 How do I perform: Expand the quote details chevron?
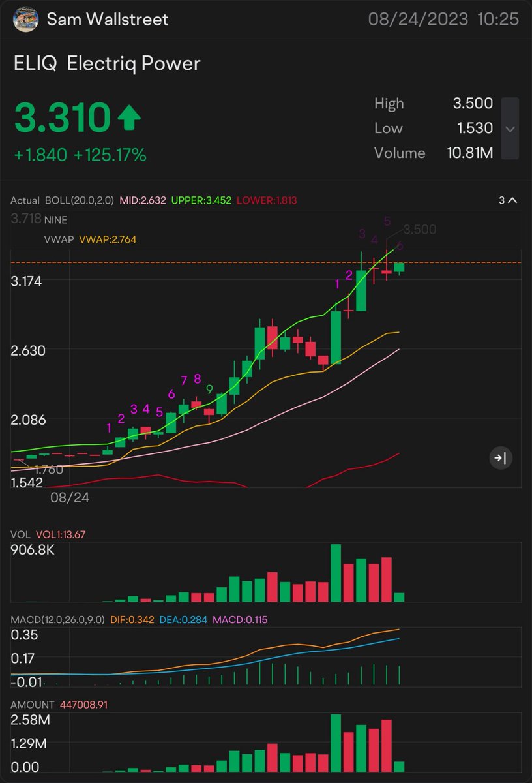tap(510, 129)
